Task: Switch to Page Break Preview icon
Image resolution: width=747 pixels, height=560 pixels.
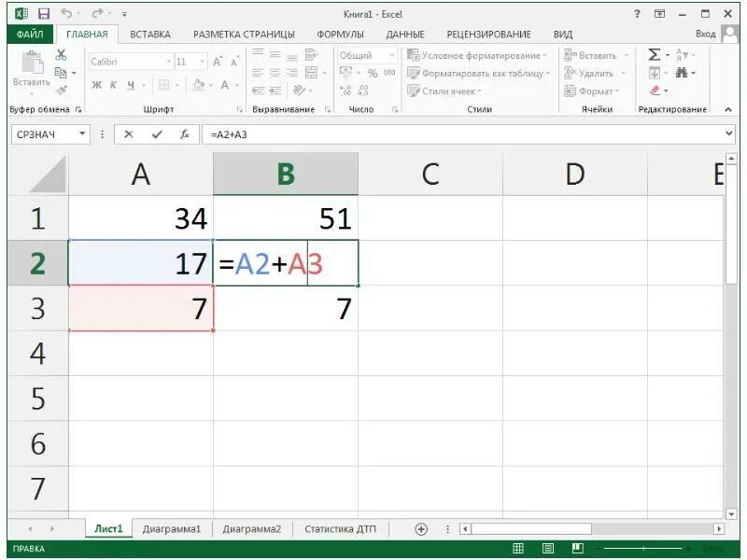Action: (x=578, y=549)
